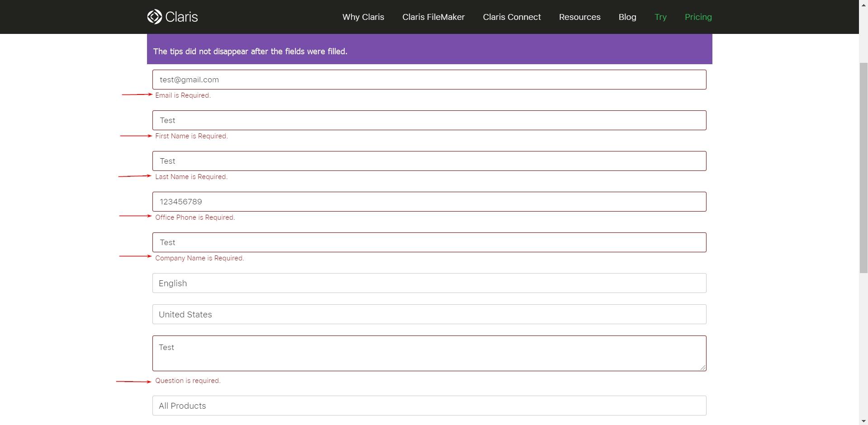Click the Try link
The image size is (868, 425).
click(x=660, y=17)
